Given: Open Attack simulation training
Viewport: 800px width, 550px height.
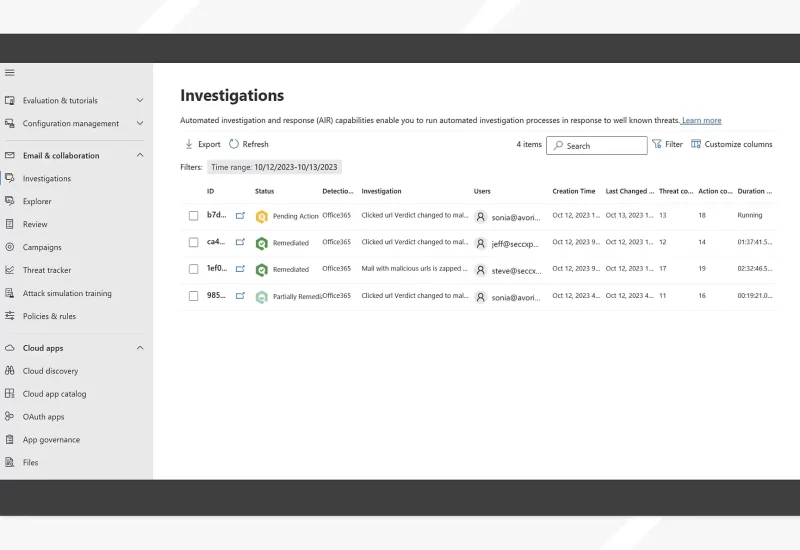Looking at the screenshot, I should pyautogui.click(x=67, y=293).
